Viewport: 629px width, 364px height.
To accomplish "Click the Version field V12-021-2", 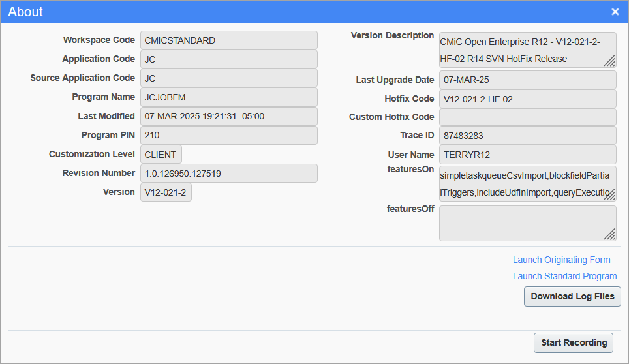I will (166, 192).
